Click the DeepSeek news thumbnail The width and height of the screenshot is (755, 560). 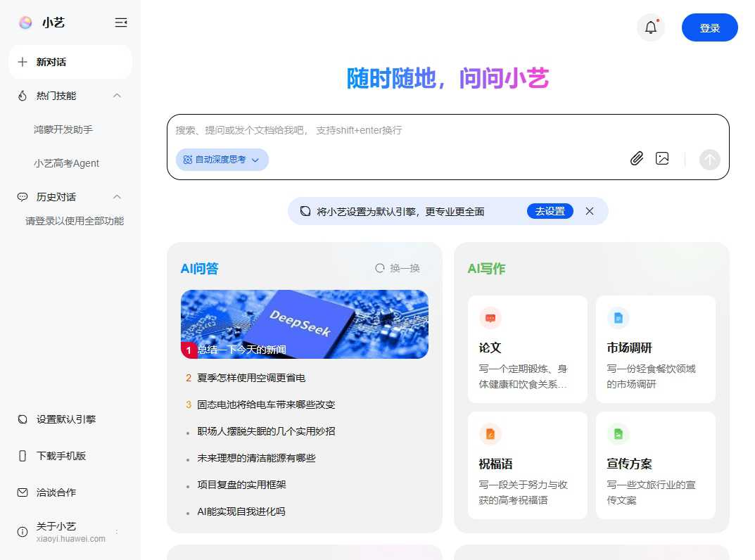coord(304,324)
